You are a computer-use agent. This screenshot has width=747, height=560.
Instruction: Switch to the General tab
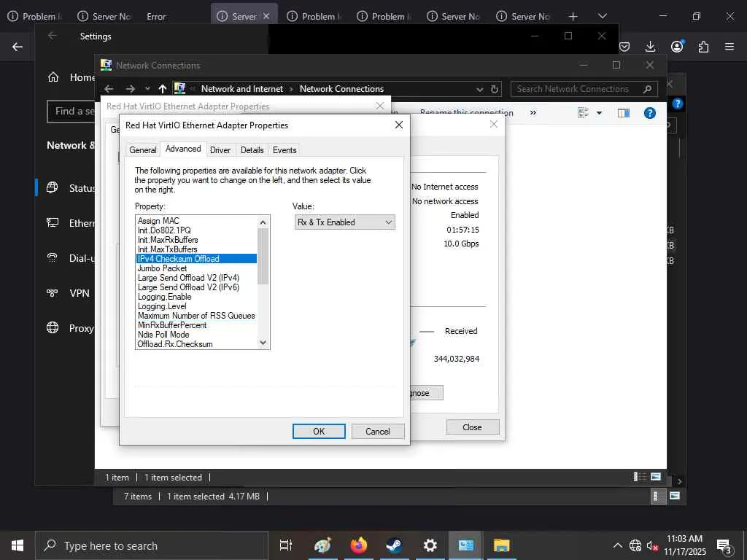coord(143,150)
